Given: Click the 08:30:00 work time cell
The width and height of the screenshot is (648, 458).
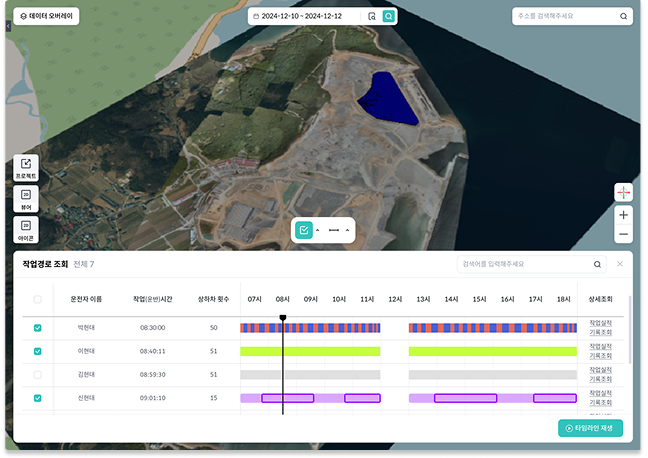Looking at the screenshot, I should 152,328.
